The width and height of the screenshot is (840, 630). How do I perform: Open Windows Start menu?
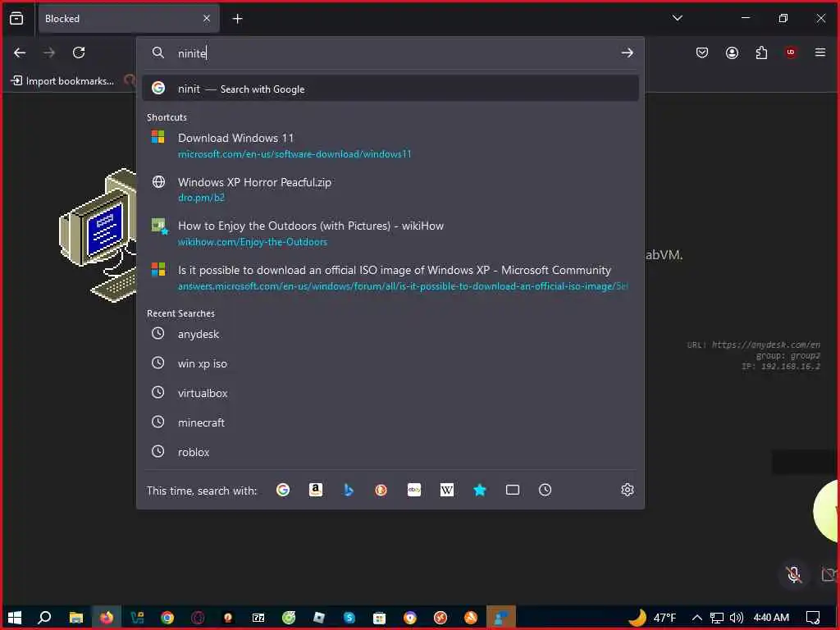coord(15,617)
